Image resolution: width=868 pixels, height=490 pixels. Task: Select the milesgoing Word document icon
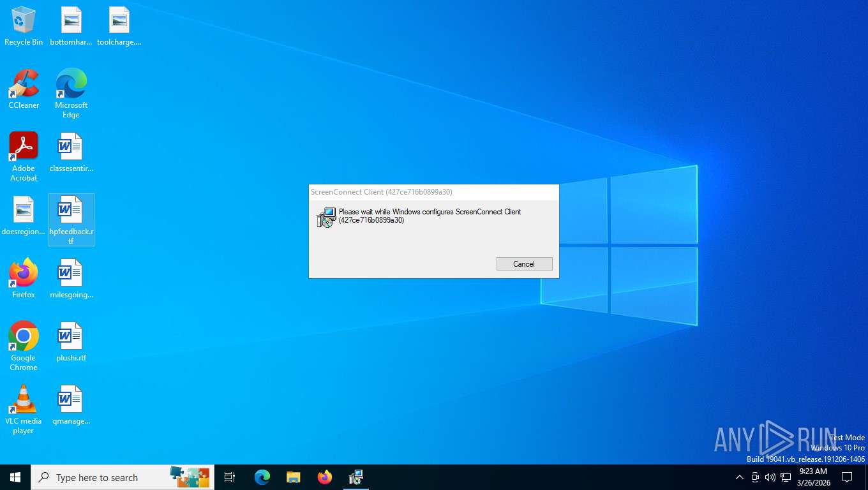pos(71,279)
